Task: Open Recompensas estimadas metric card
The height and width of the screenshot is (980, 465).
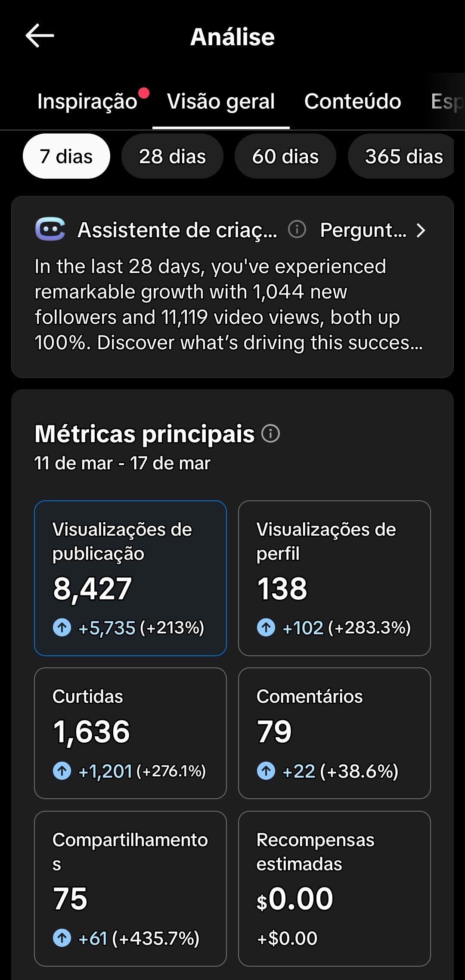Action: coord(335,888)
